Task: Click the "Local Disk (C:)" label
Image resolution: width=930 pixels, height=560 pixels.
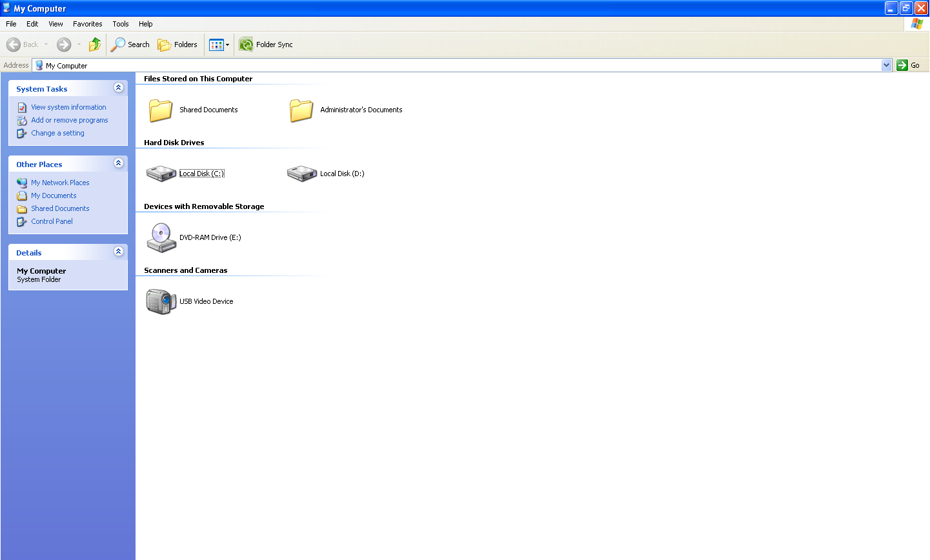Action: point(202,174)
